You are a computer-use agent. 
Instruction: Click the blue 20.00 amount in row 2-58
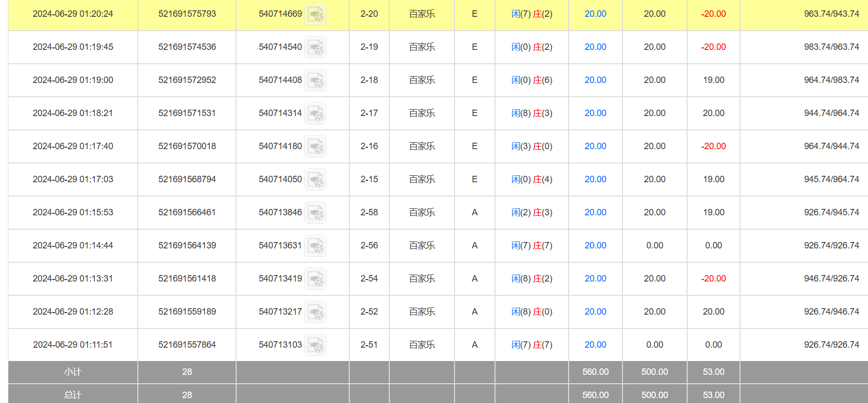[x=595, y=212]
